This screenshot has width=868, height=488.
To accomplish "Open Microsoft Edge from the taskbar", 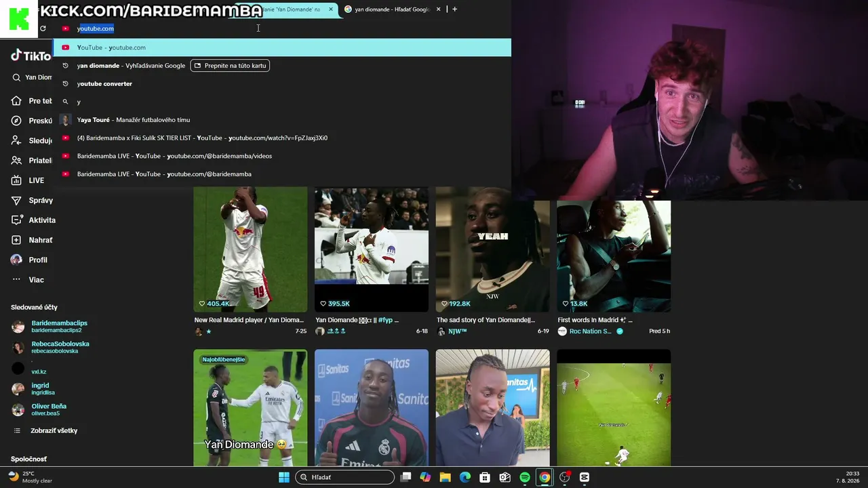I will (x=465, y=477).
